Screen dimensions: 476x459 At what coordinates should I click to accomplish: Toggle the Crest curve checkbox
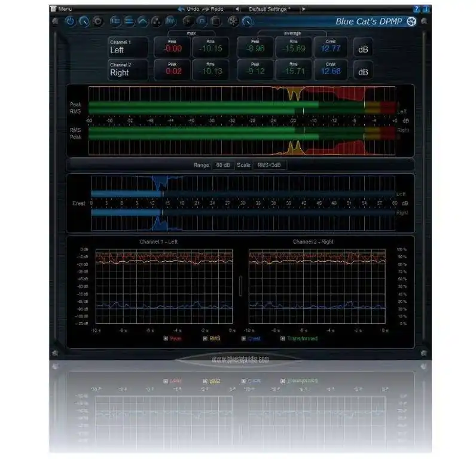243,338
